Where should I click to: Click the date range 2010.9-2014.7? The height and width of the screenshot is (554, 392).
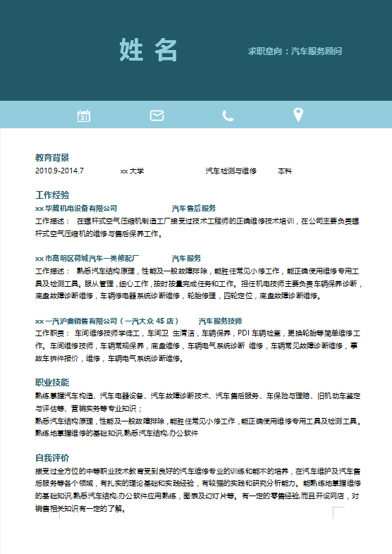59,171
